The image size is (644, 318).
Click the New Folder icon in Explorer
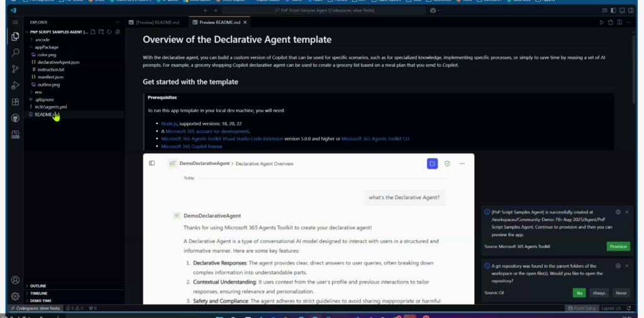[x=101, y=31]
